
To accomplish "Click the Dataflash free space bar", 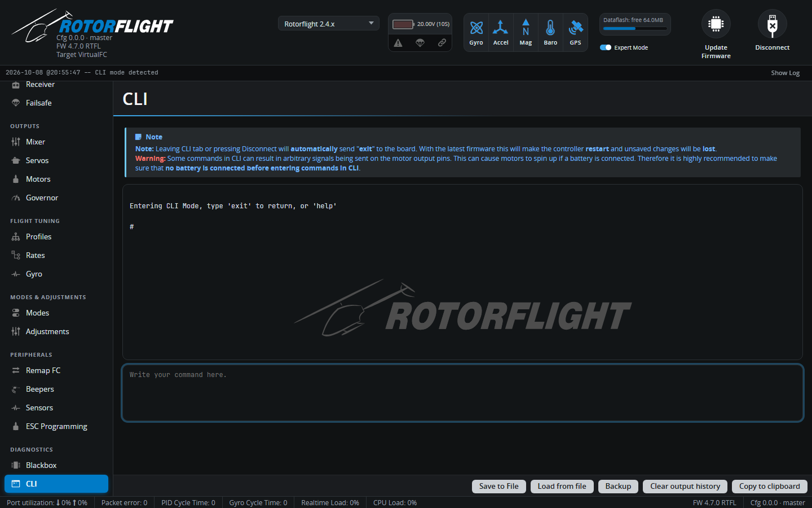I will [635, 28].
